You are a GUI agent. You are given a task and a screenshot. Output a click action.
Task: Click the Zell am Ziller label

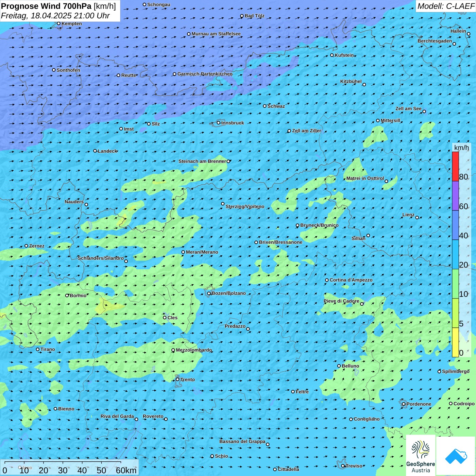(306, 131)
